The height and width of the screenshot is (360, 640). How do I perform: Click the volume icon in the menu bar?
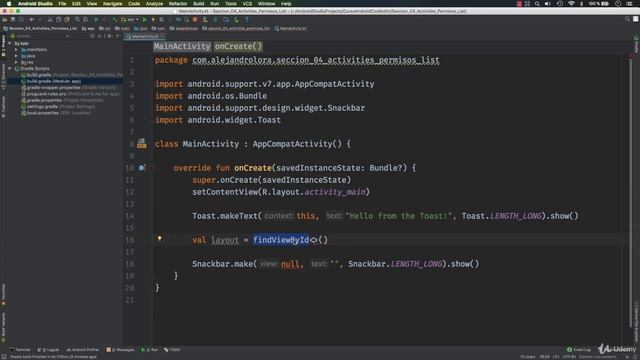point(548,3)
